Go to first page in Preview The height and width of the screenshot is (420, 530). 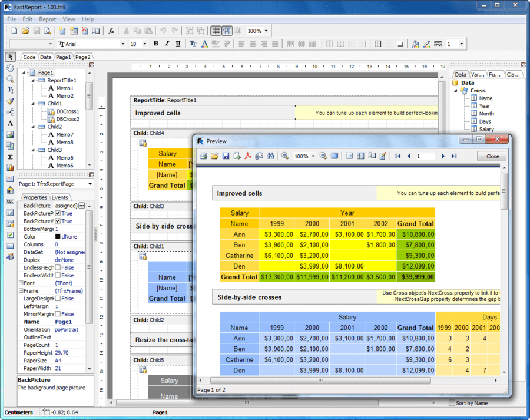click(398, 156)
